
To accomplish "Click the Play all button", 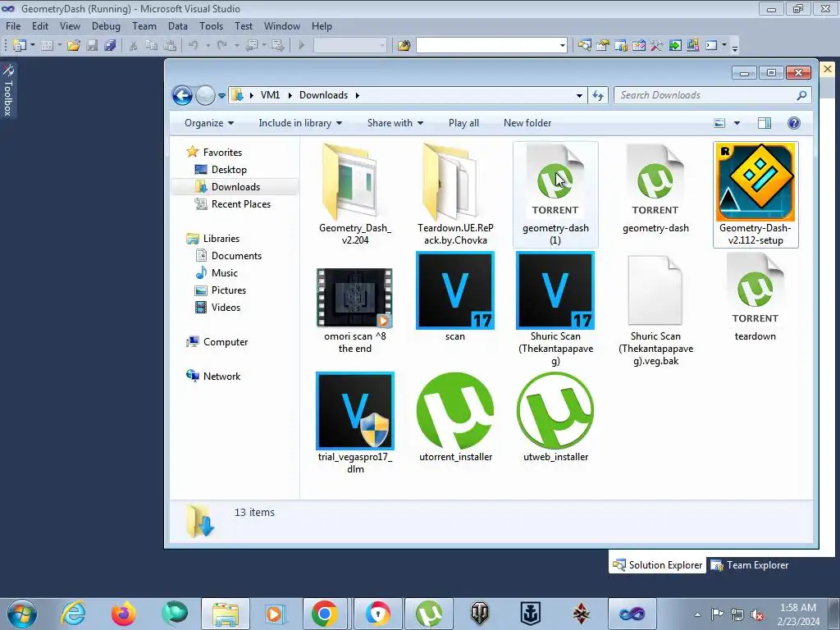I will 464,123.
